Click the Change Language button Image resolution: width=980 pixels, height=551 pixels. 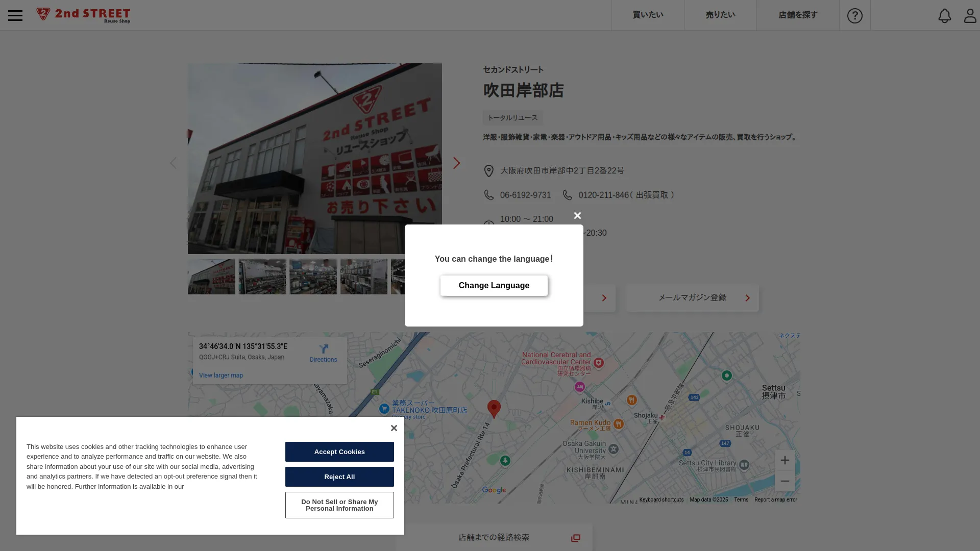pos(494,286)
